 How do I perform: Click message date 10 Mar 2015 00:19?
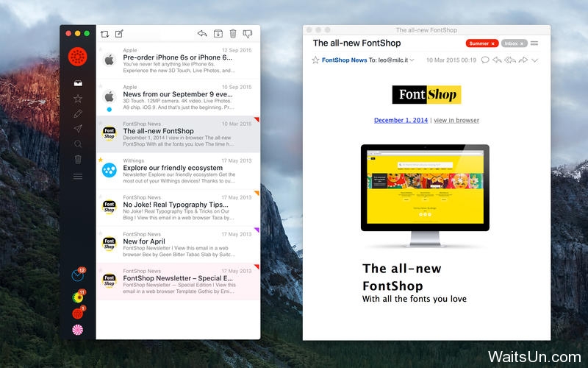(451, 60)
